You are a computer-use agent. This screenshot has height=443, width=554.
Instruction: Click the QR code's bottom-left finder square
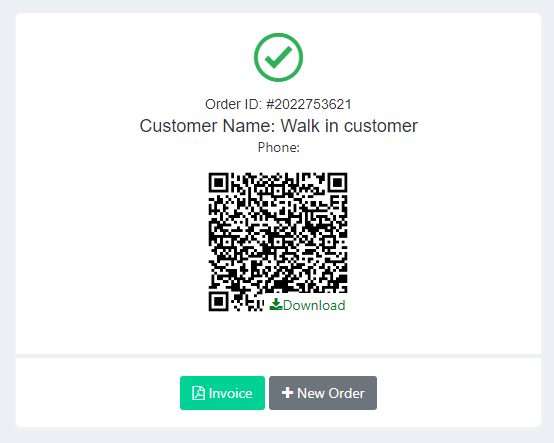pyautogui.click(x=219, y=301)
